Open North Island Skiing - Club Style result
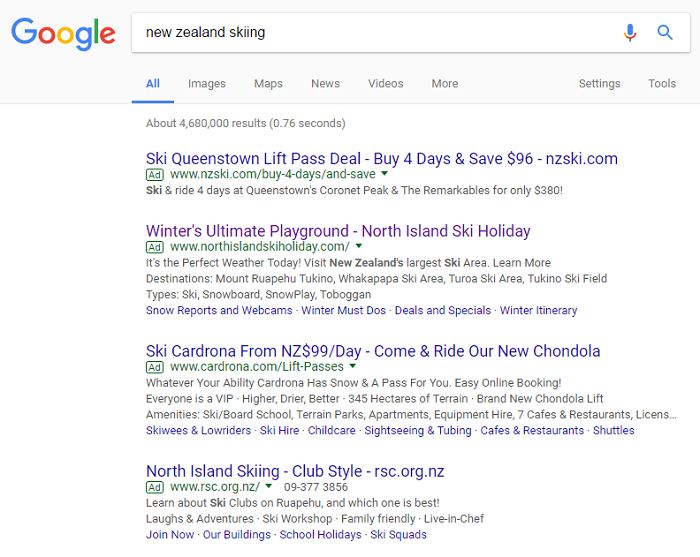The width and height of the screenshot is (700, 557). 295,471
